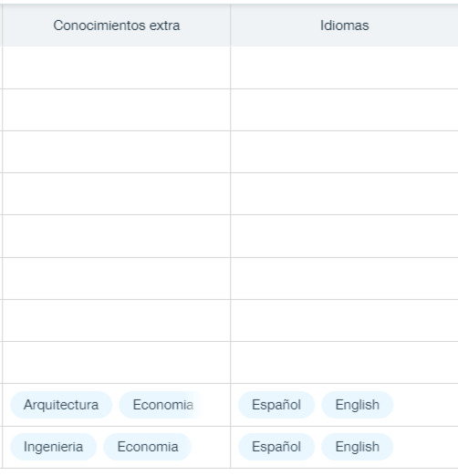The height and width of the screenshot is (476, 458).
Task: Click Español tag in the Ingenieria row
Action: point(276,447)
